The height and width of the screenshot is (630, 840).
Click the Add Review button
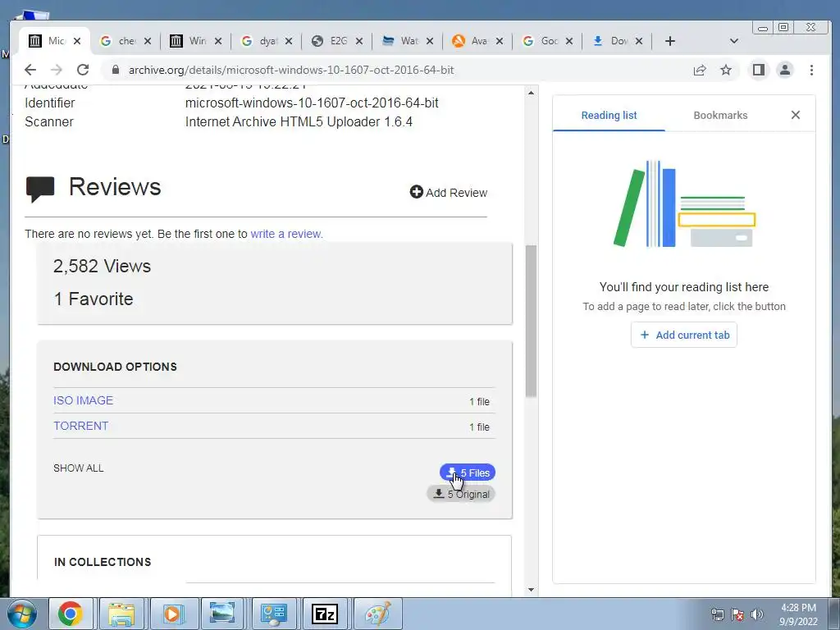point(449,192)
